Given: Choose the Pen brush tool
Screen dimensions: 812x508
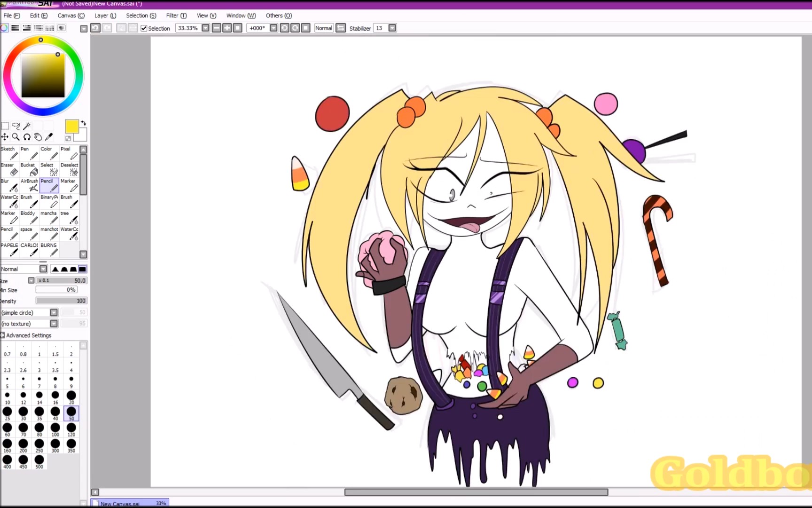Looking at the screenshot, I should point(30,153).
